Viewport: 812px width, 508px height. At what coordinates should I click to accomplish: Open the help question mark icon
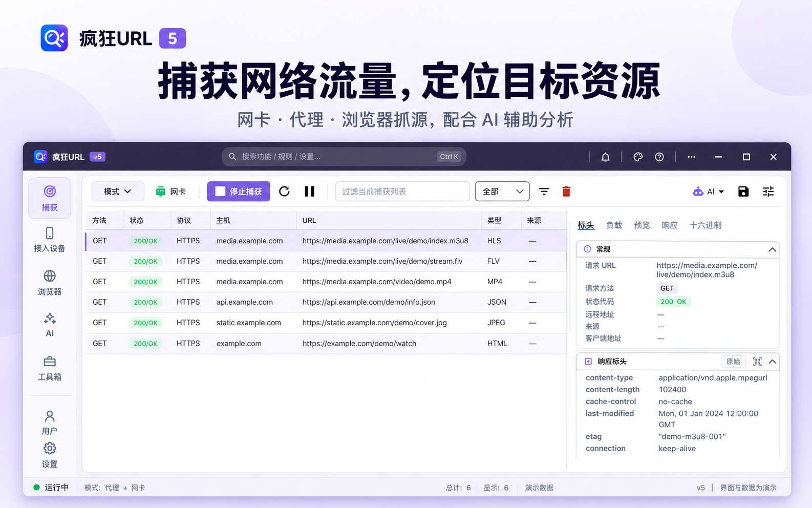(659, 157)
